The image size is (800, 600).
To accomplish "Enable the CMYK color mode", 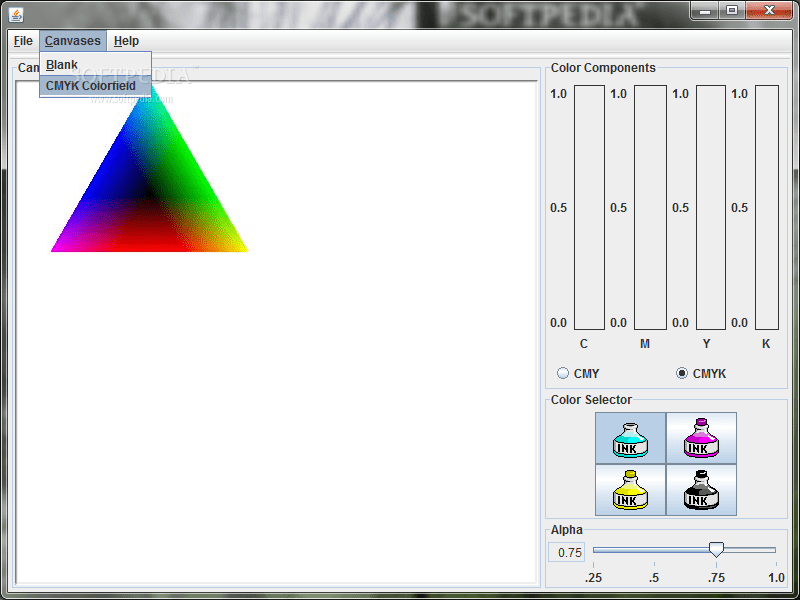I will pos(683,373).
